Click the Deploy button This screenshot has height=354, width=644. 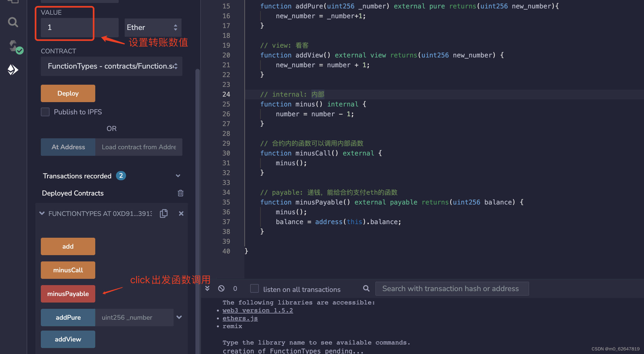pyautogui.click(x=68, y=93)
